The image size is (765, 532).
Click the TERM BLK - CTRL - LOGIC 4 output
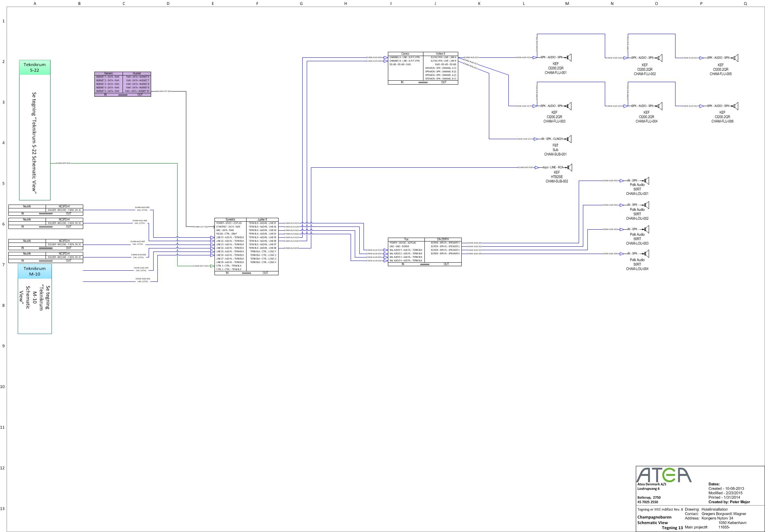click(263, 262)
